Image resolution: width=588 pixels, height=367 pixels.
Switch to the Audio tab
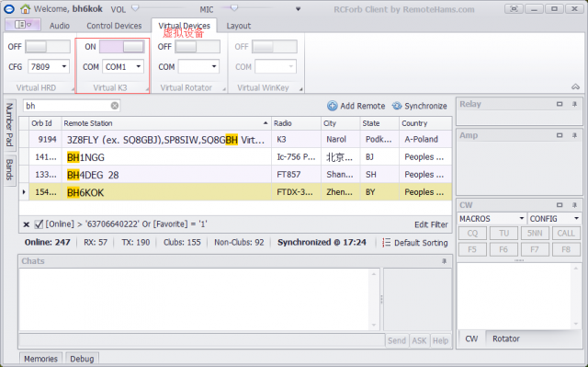pos(60,26)
